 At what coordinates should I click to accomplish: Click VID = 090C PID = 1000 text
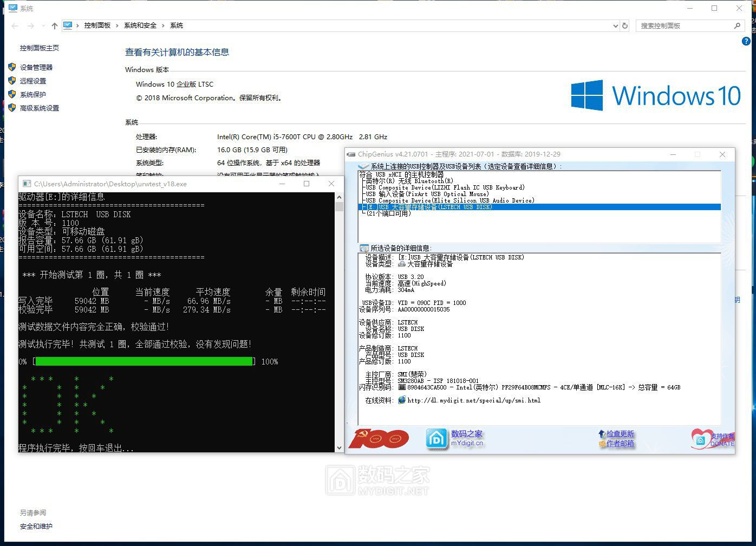click(x=432, y=303)
